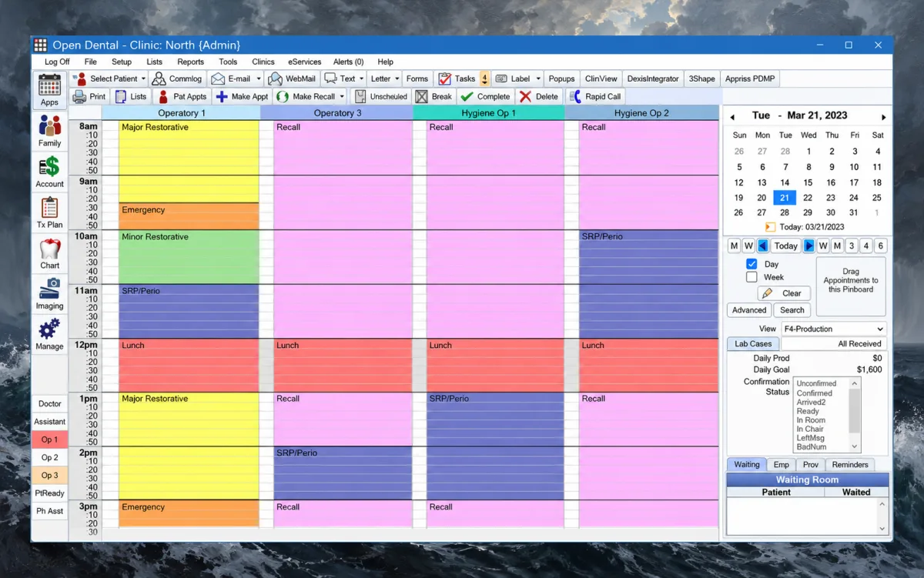The width and height of the screenshot is (924, 578).
Task: Open WebMail from the toolbar
Action: [292, 79]
